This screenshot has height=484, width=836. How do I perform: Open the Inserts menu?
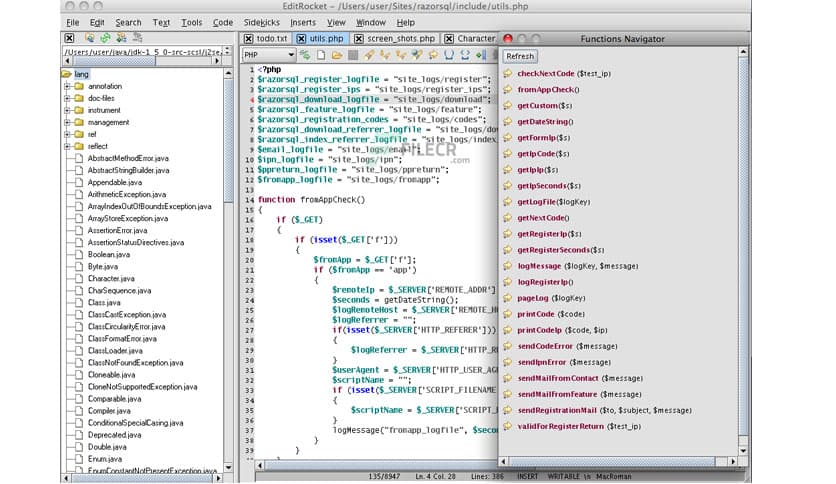click(303, 22)
